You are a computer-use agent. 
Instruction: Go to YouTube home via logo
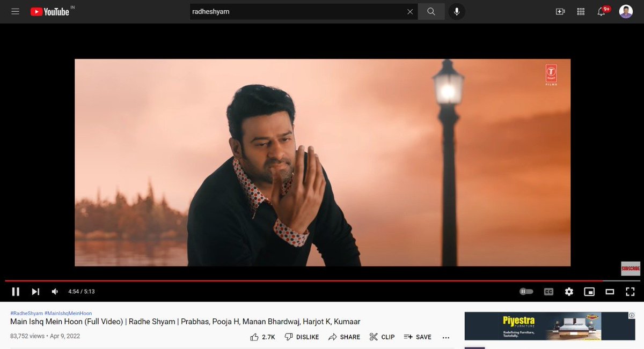click(x=50, y=11)
